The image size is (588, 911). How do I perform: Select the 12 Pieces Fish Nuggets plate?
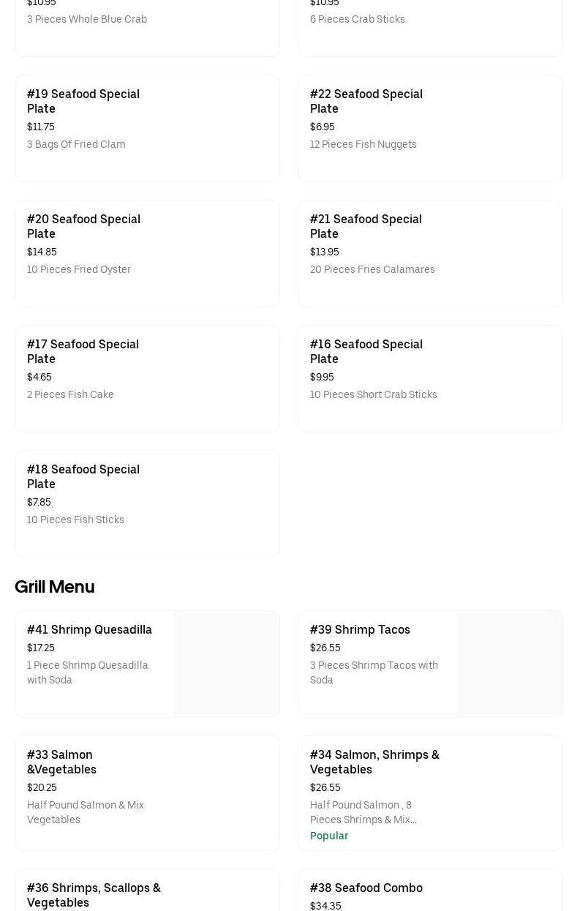[x=430, y=128]
